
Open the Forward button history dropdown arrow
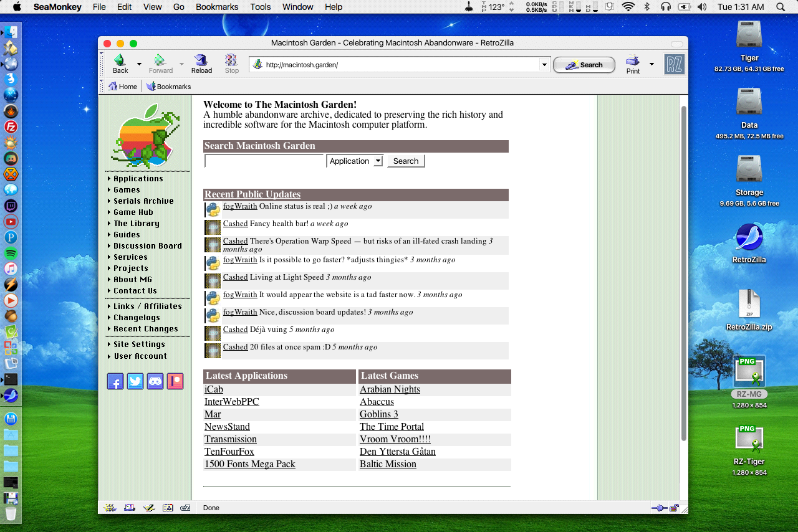pyautogui.click(x=181, y=64)
